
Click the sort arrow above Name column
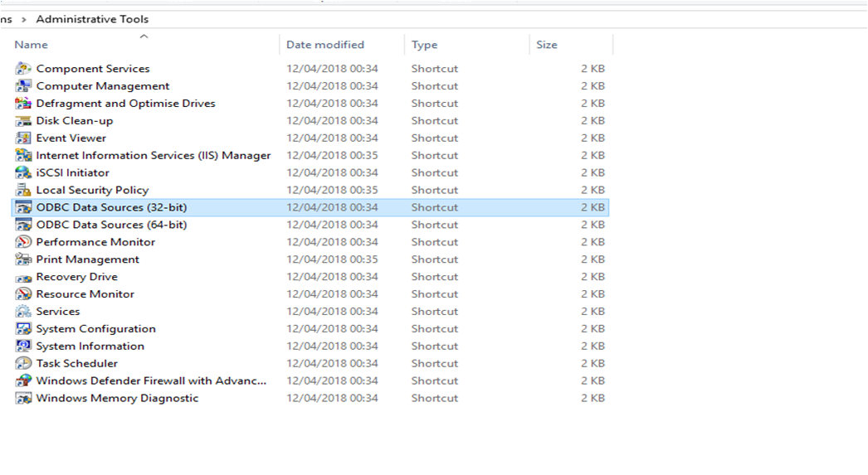[144, 36]
